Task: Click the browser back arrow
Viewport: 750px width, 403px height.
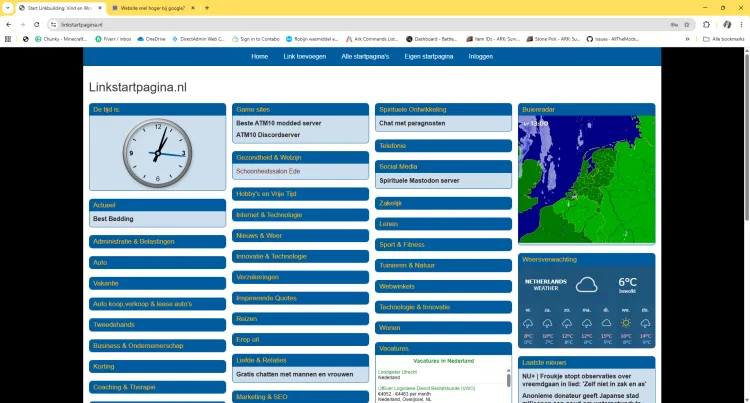Action: tap(9, 24)
